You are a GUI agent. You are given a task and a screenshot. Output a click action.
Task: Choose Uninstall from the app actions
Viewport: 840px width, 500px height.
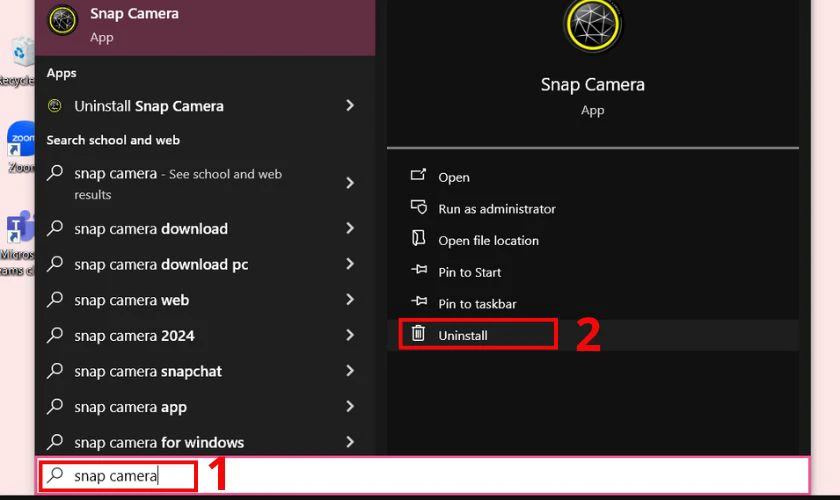point(592,335)
